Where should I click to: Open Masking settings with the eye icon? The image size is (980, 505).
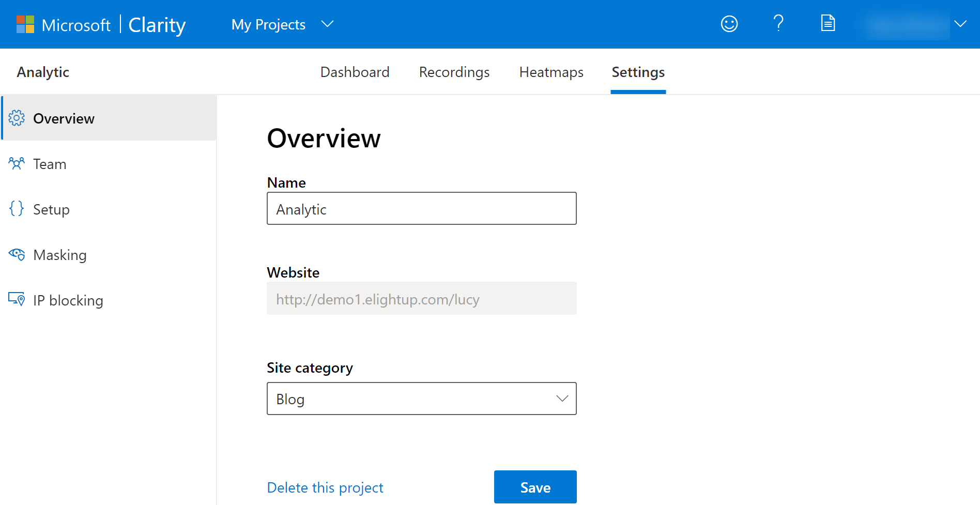(16, 254)
